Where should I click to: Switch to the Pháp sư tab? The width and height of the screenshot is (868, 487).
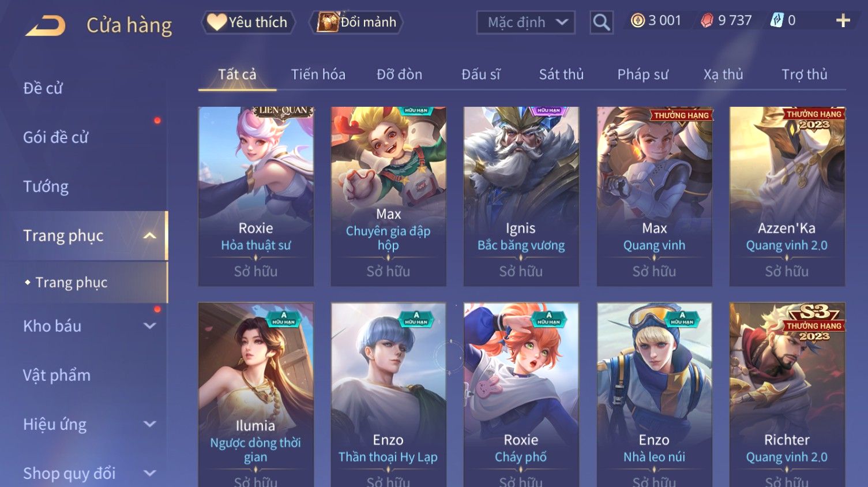[x=642, y=74]
